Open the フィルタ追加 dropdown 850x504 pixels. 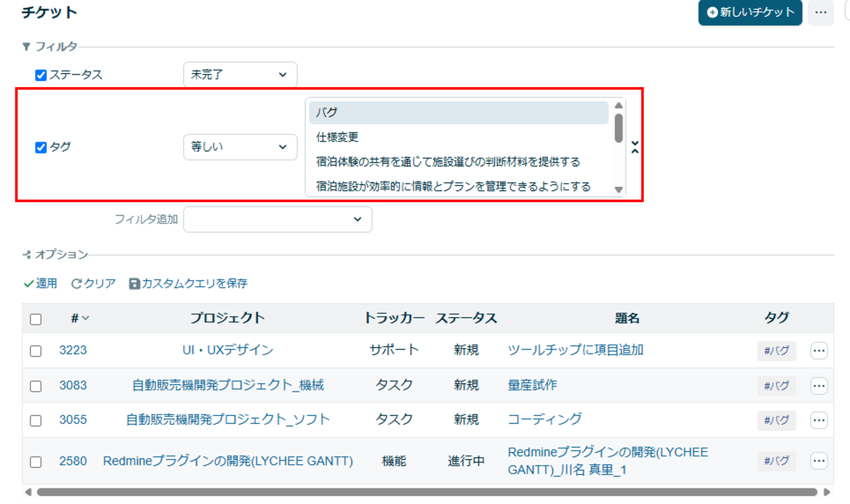click(278, 219)
